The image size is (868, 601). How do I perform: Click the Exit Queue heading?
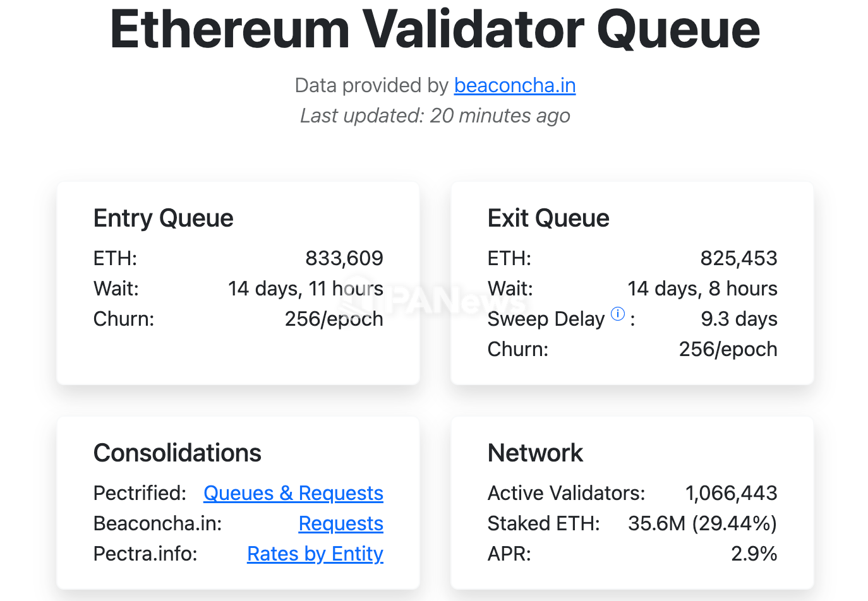548,218
